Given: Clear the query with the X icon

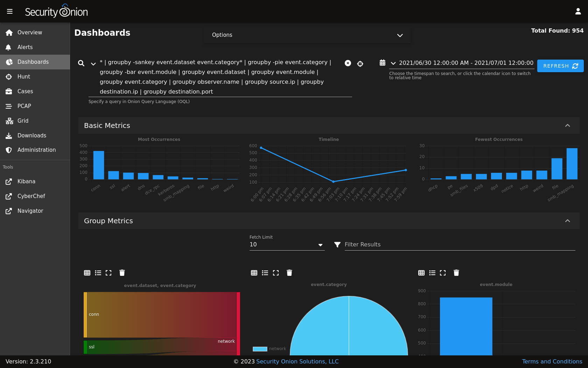Looking at the screenshot, I should (348, 63).
